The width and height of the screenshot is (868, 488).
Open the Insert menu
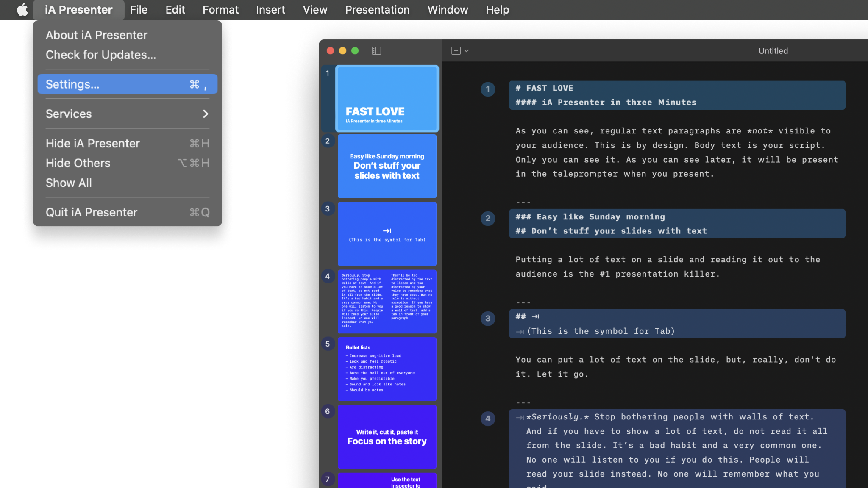[x=270, y=10]
